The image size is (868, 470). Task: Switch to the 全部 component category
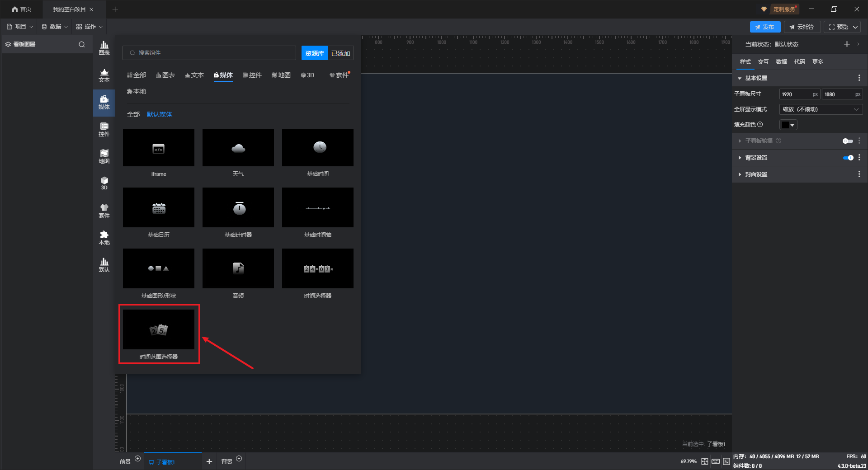pyautogui.click(x=137, y=75)
